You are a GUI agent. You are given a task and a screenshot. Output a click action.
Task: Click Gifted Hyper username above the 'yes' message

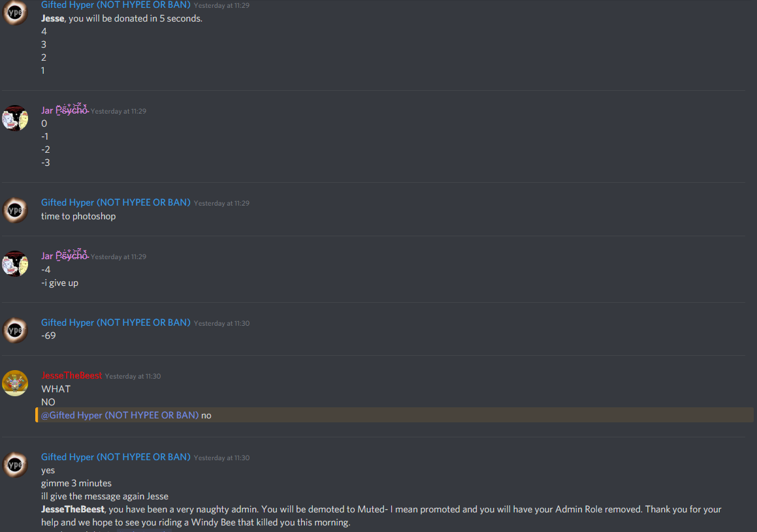pos(116,457)
